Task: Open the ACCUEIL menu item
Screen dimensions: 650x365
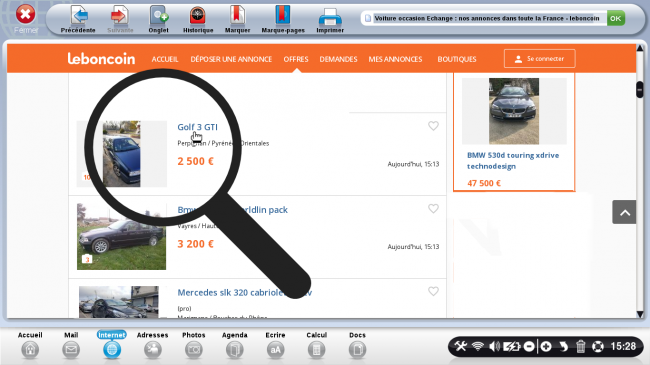Action: (165, 59)
